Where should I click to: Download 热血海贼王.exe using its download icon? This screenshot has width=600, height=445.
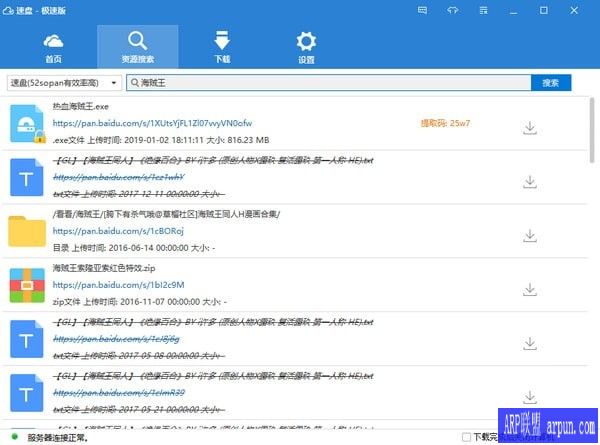(530, 127)
